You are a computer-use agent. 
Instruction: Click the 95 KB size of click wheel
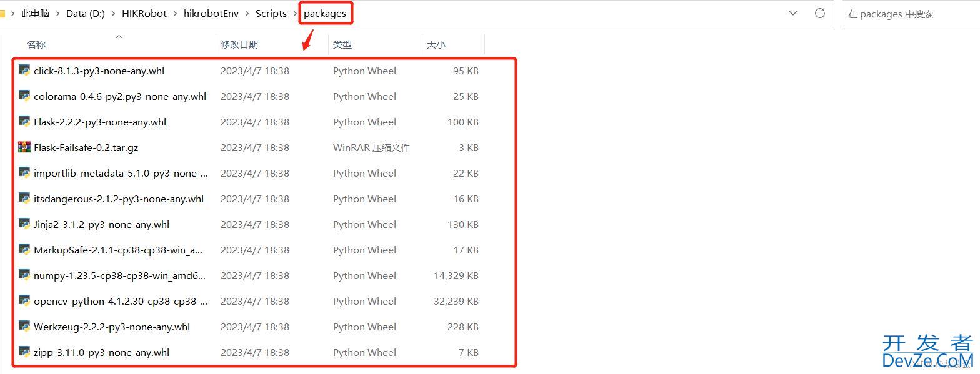466,71
